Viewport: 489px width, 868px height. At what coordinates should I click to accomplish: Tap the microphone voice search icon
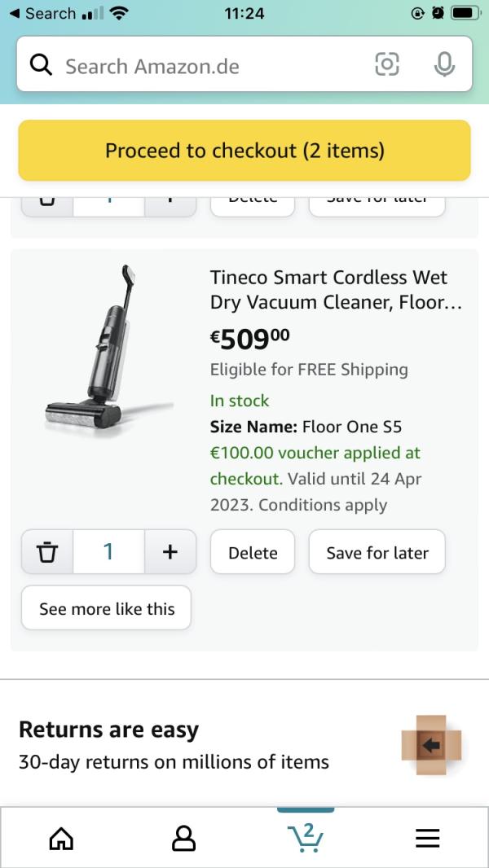(444, 64)
